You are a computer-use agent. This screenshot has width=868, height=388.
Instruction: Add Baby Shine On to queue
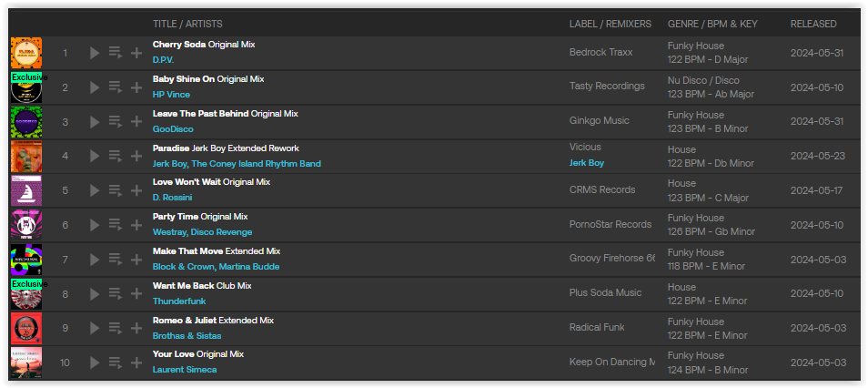coord(116,87)
